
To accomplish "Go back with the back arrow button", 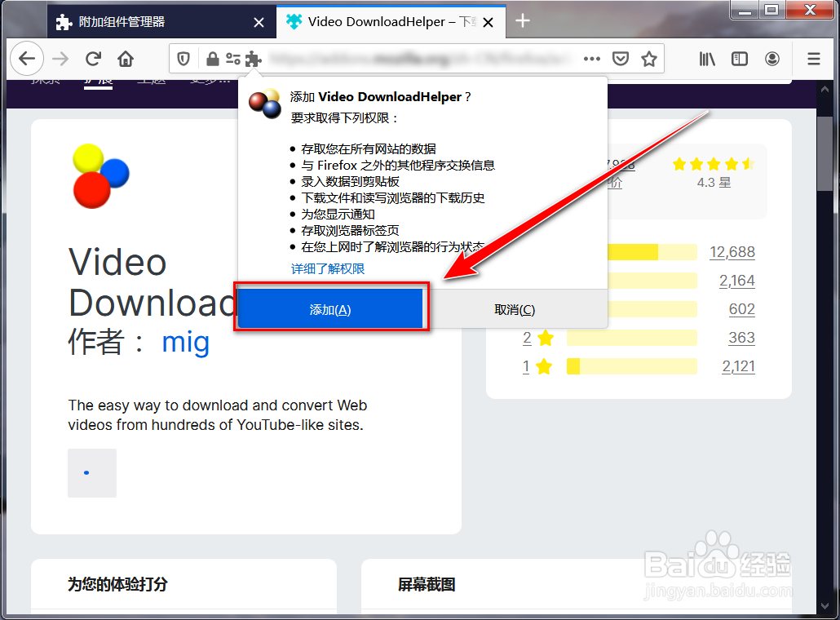I will tap(27, 59).
